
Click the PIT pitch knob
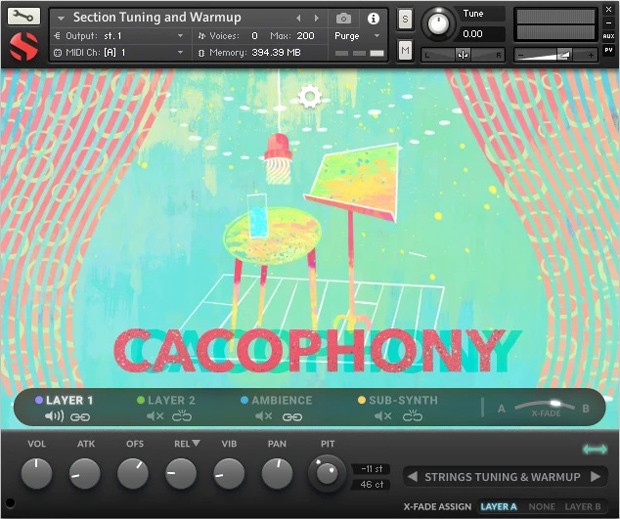tap(327, 473)
